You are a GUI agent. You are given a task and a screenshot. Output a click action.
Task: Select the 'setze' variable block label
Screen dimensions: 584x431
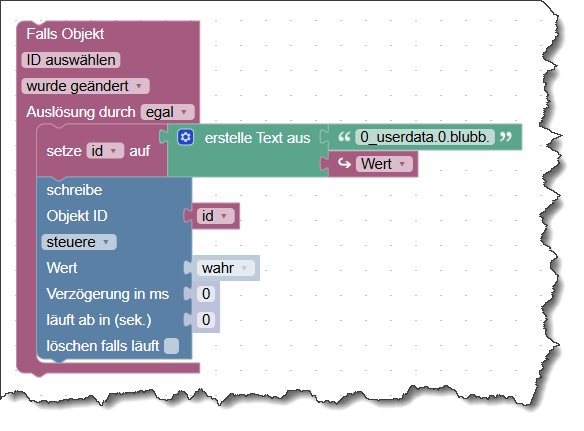click(x=64, y=151)
